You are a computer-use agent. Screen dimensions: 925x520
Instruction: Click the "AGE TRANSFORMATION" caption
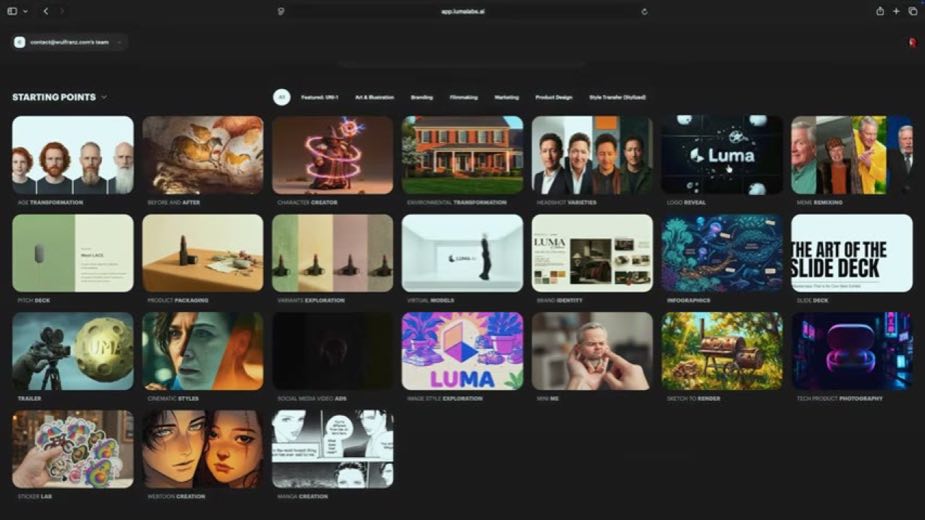(x=50, y=202)
